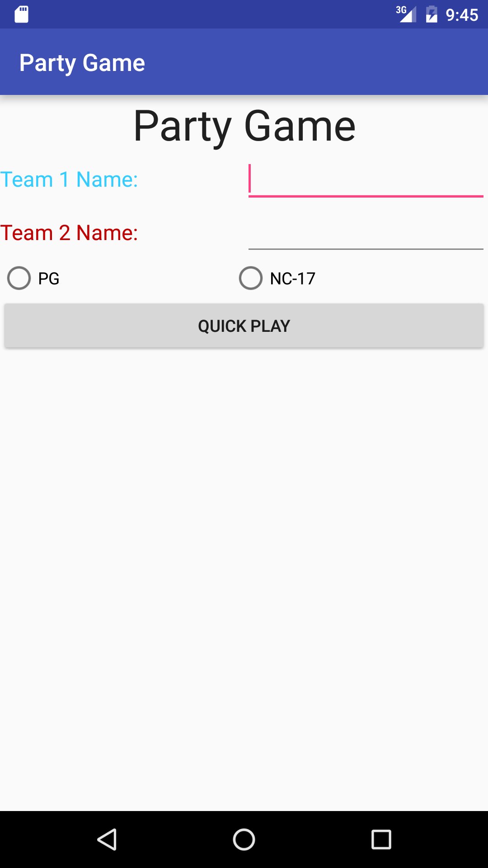Open recent apps with square icon
The width and height of the screenshot is (488, 868).
coord(381,840)
